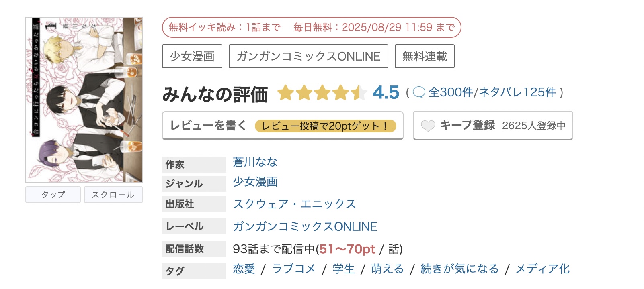Open spoiler reviews ネタバレ125件
The image size is (644, 289).
point(518,92)
